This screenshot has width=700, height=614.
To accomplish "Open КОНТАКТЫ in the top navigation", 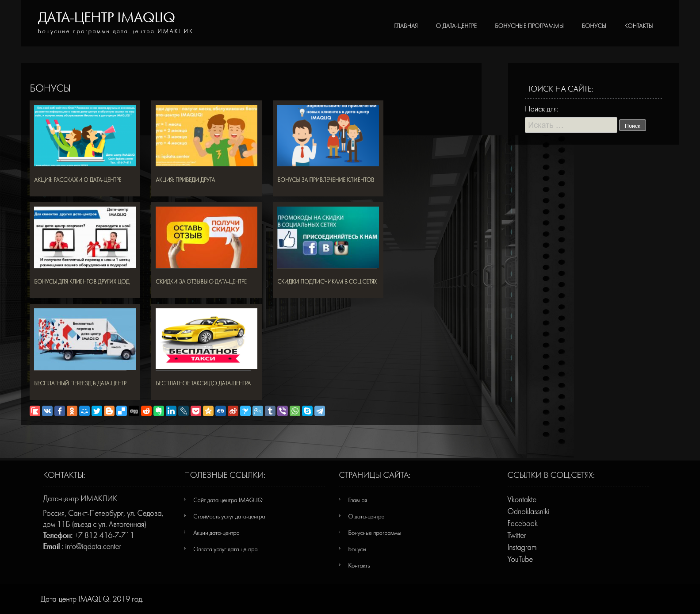I will [x=639, y=26].
